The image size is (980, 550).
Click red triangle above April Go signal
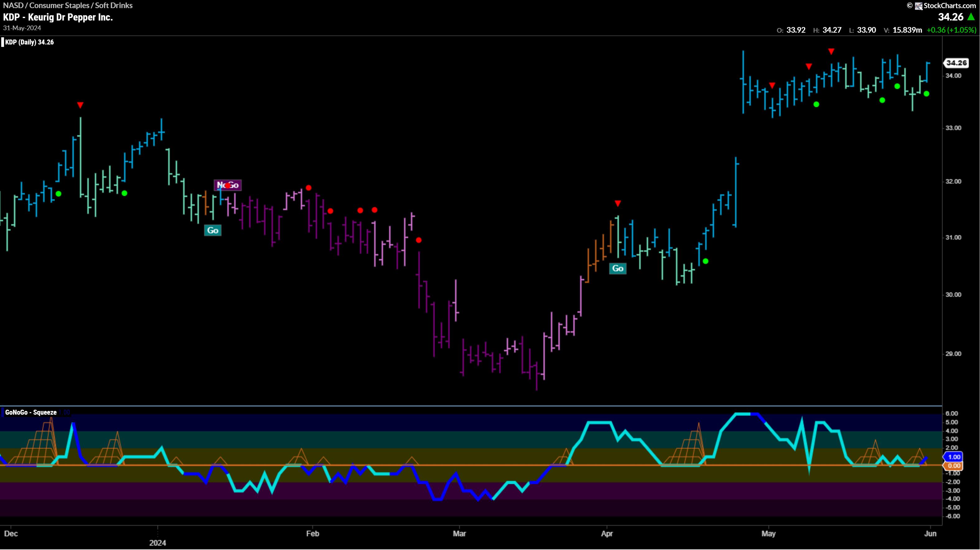(x=618, y=203)
